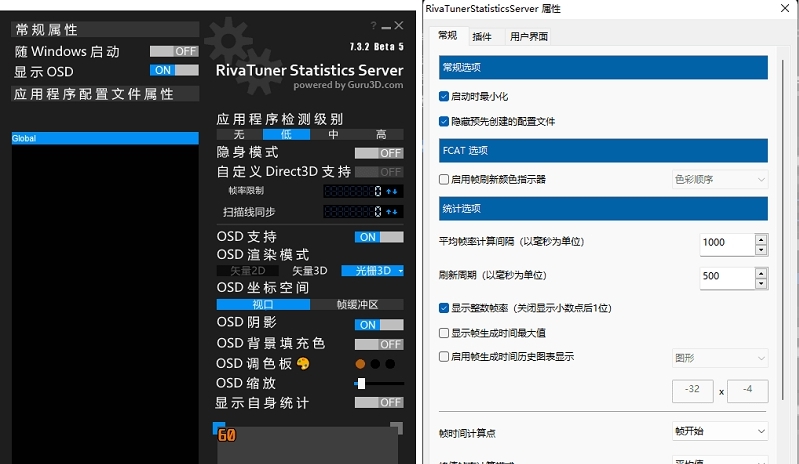Screen dimensions: 799x464
Task: Increase average framerate interval value
Action: [x=761, y=239]
